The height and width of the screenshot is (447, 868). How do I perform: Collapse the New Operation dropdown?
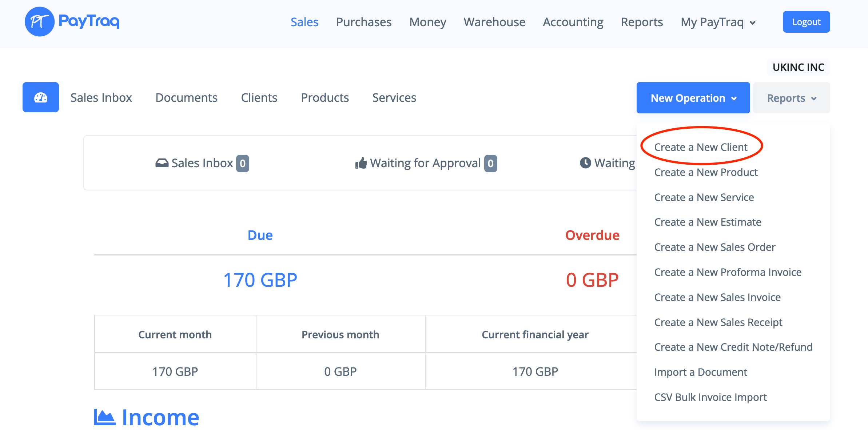coord(693,98)
